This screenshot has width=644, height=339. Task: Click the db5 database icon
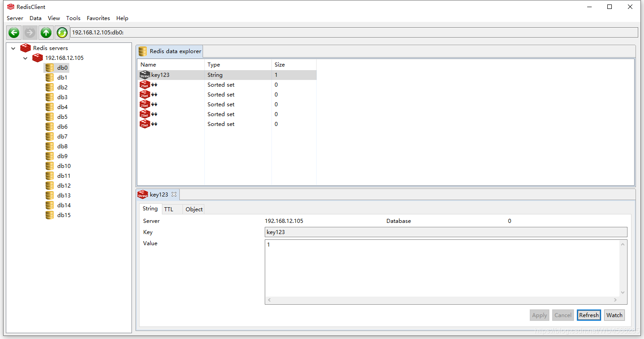click(50, 117)
